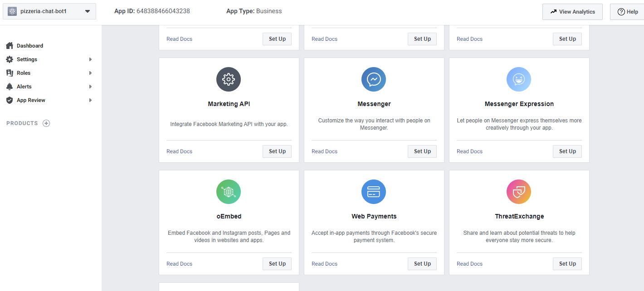Open App Review in the sidebar
The image size is (644, 291).
[x=31, y=100]
